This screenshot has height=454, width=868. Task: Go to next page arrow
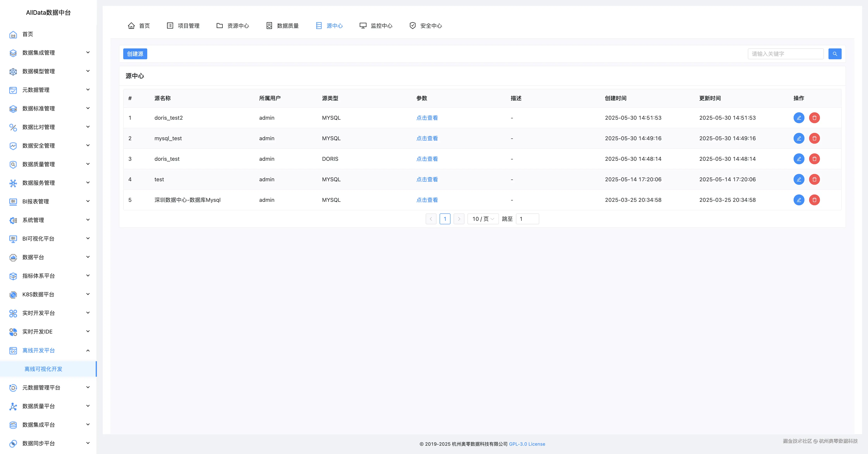click(459, 219)
